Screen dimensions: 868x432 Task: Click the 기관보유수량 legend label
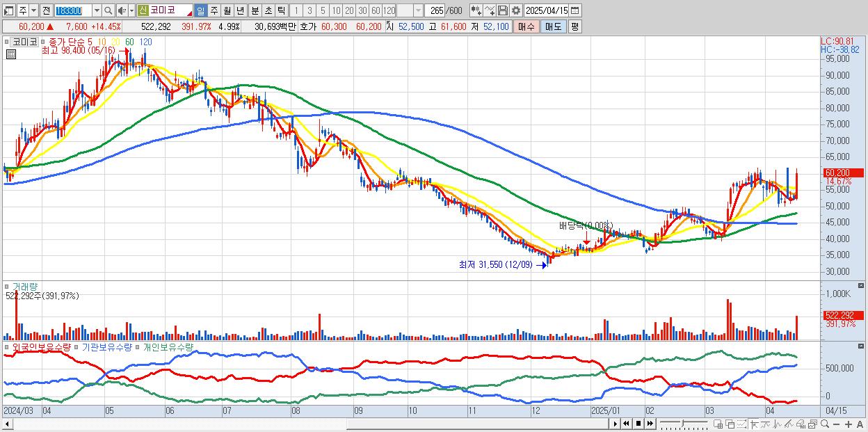click(108, 346)
